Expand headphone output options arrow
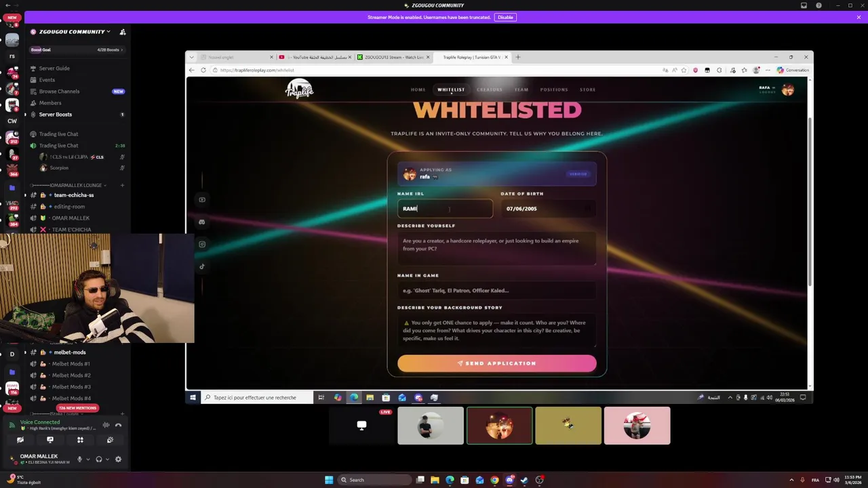The image size is (868, 488). click(x=107, y=459)
